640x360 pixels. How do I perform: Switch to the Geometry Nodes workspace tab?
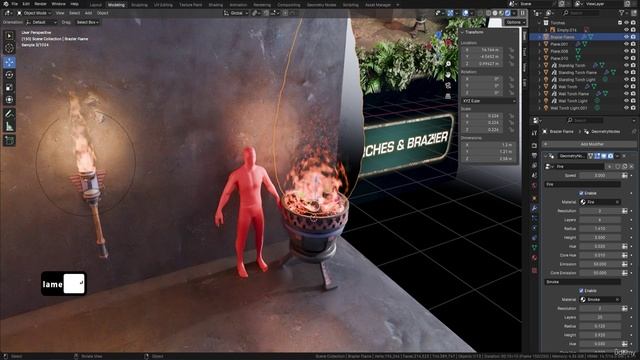[321, 5]
